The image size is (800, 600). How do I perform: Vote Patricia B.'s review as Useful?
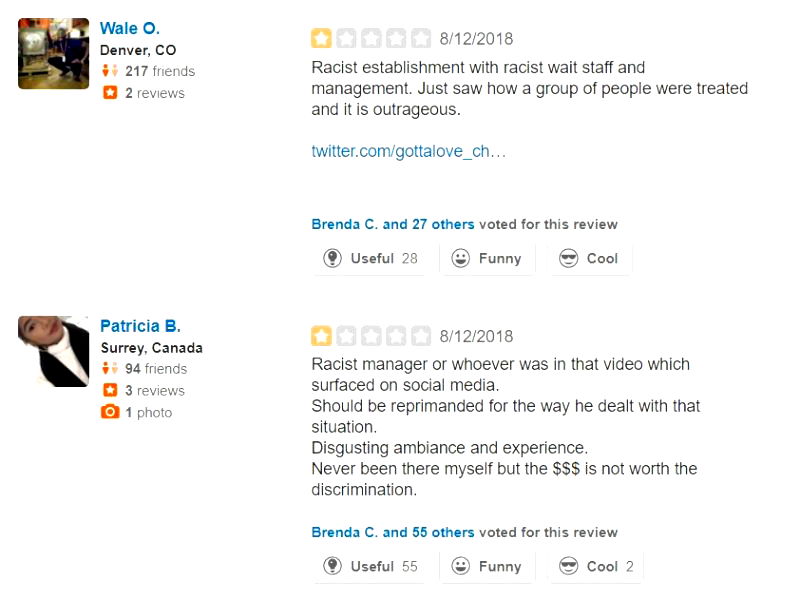pos(370,566)
